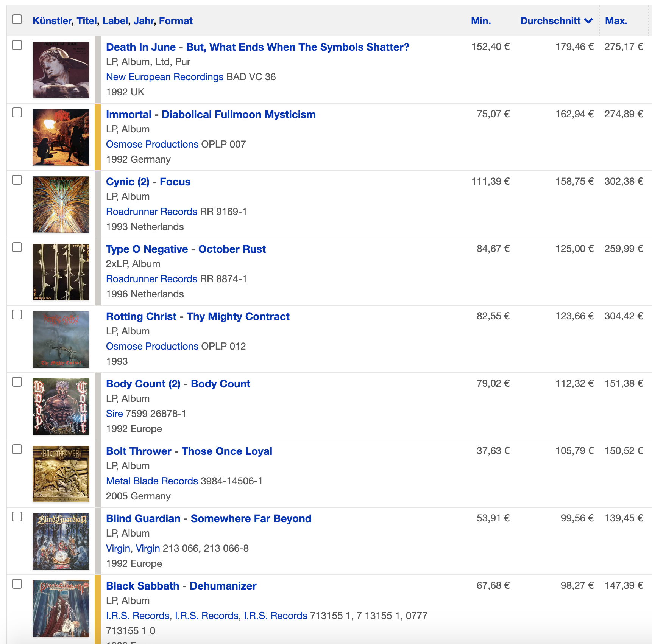Open the first Virgin label link
Screen dimensions: 652x644
tap(118, 548)
